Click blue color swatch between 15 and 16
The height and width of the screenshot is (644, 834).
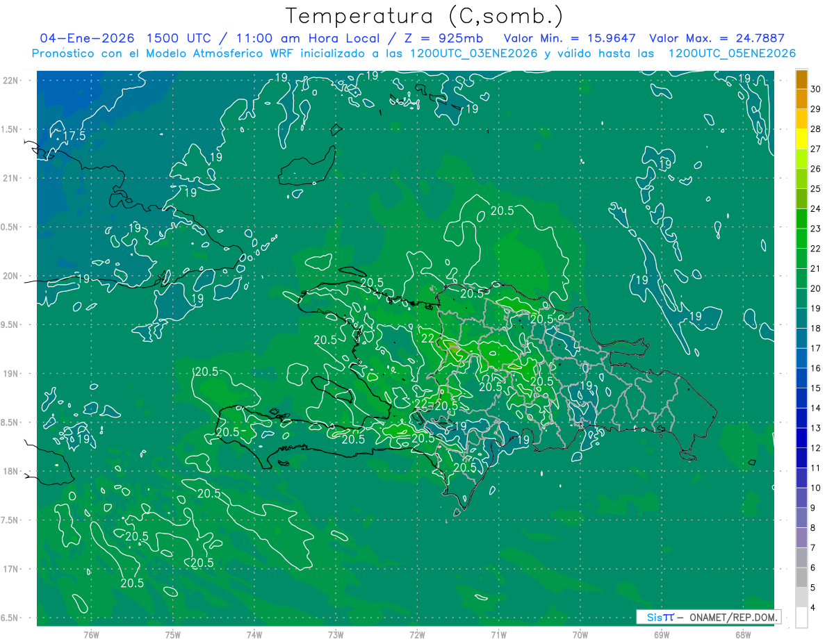tap(801, 378)
